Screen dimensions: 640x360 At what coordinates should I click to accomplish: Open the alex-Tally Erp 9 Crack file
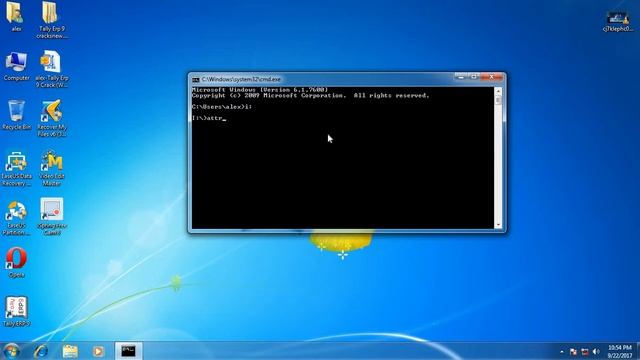pos(51,69)
